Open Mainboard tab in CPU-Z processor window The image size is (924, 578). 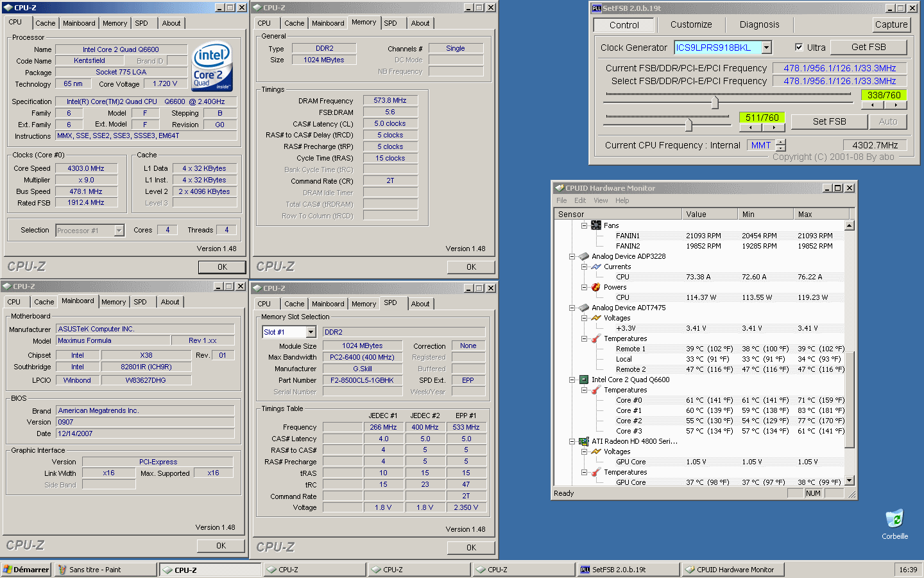[79, 23]
